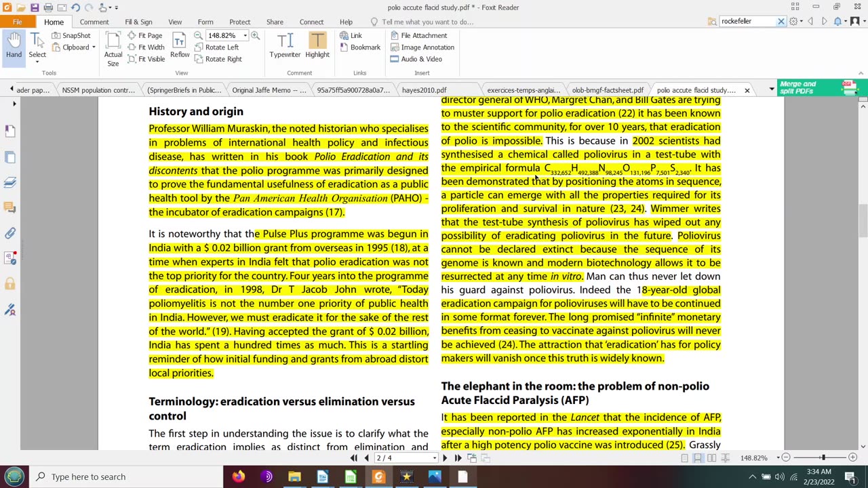Image resolution: width=868 pixels, height=488 pixels.
Task: Expand the left navigation panel arrow
Action: click(x=14, y=104)
